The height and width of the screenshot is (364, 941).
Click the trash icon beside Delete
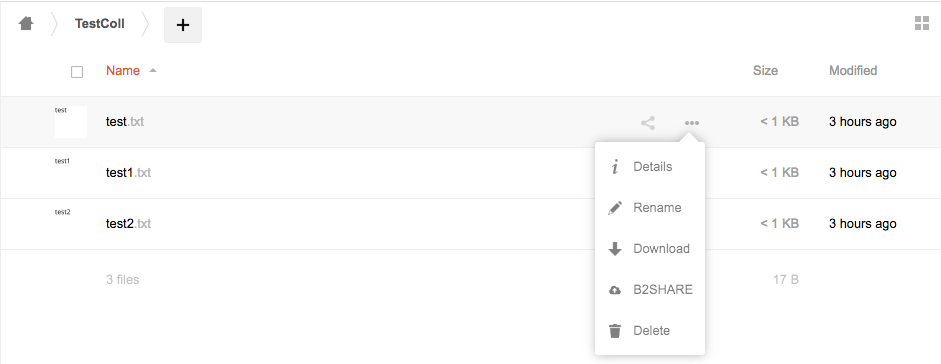click(x=615, y=331)
